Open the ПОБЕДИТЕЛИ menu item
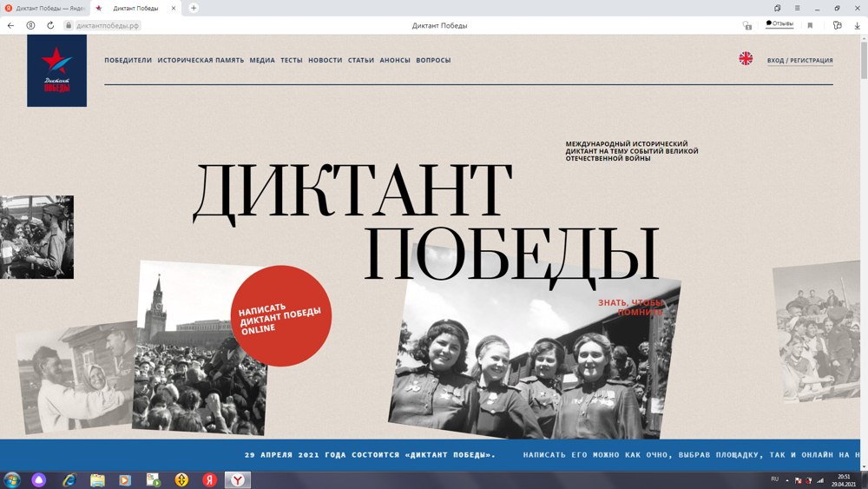 (128, 60)
